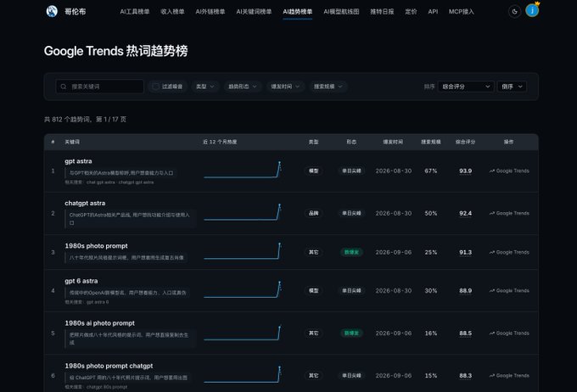577x392 pixels.
Task: Click the 67% search volume value
Action: coord(431,171)
